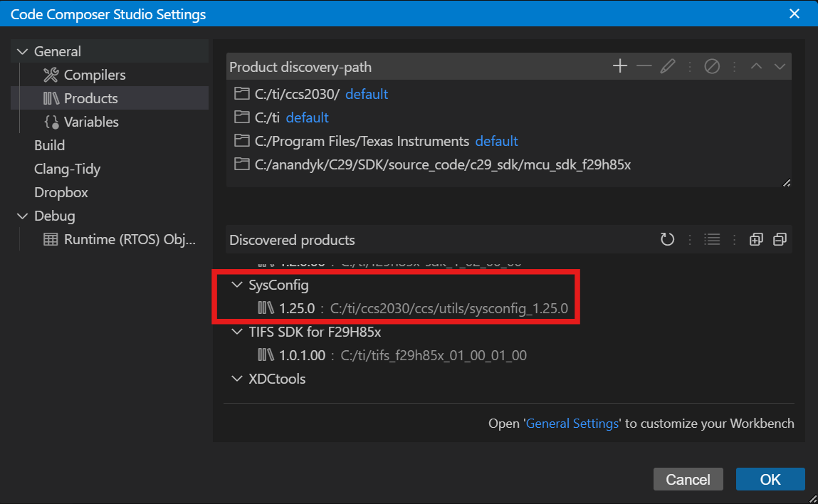
Task: Expand all discovered products entries
Action: point(756,239)
